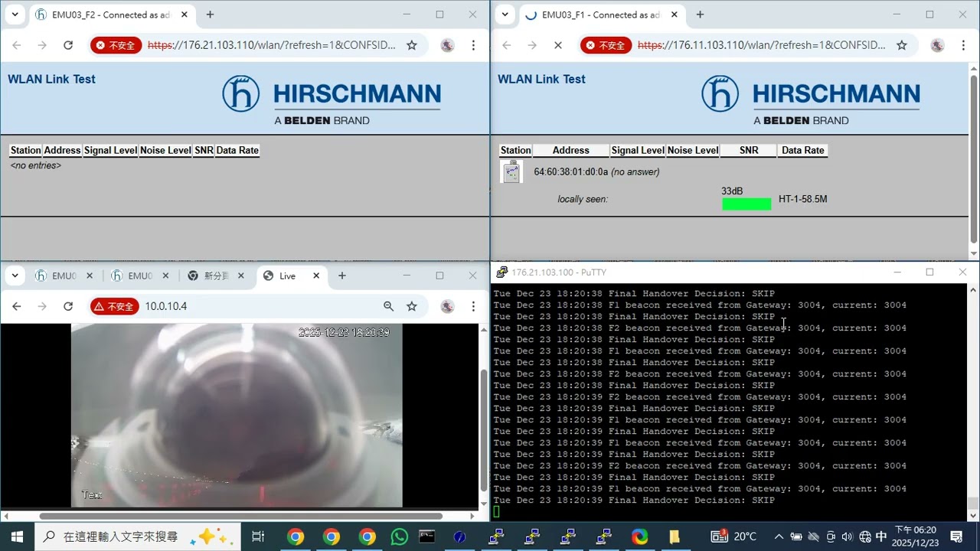The image size is (980, 551).
Task: Open tab search dropdown in EMU03_F1 window
Action: pyautogui.click(x=505, y=15)
